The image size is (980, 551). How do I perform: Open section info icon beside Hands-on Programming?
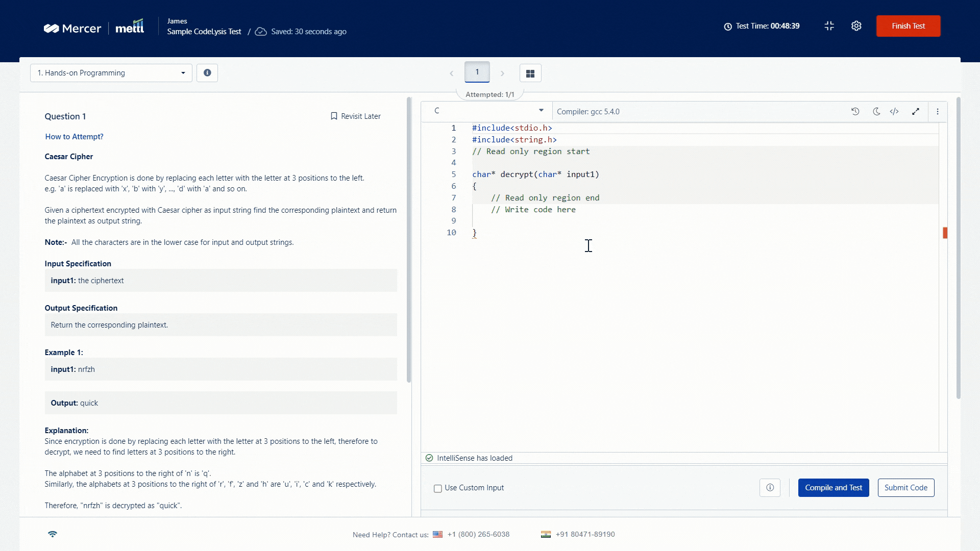tap(207, 73)
